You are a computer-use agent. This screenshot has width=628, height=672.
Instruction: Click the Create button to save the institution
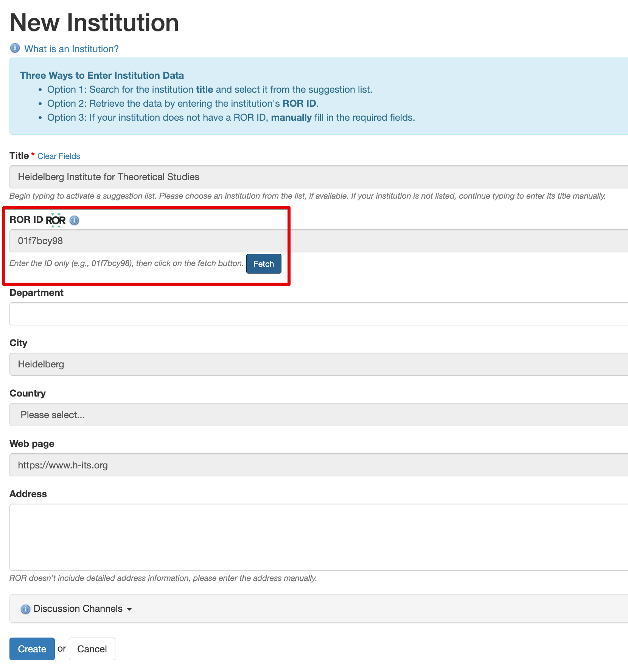point(32,649)
